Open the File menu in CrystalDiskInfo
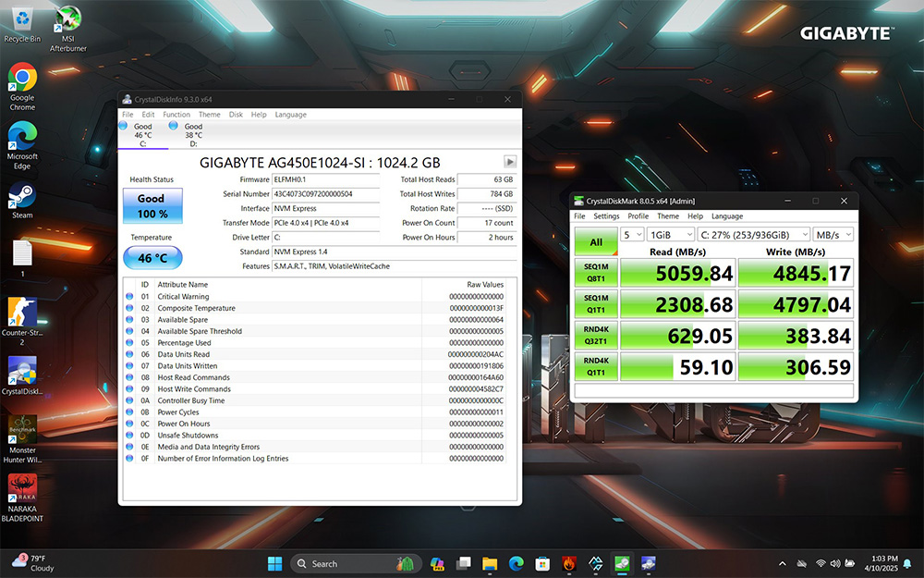924x578 pixels. click(x=128, y=115)
